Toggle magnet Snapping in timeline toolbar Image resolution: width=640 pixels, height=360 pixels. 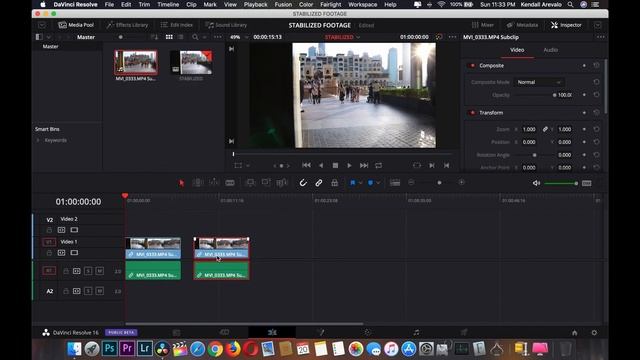[303, 183]
